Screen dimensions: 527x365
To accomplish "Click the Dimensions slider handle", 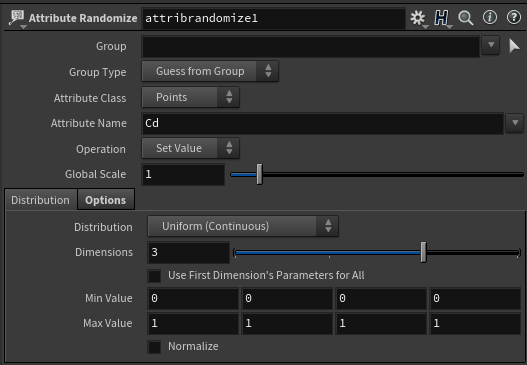I will [423, 252].
